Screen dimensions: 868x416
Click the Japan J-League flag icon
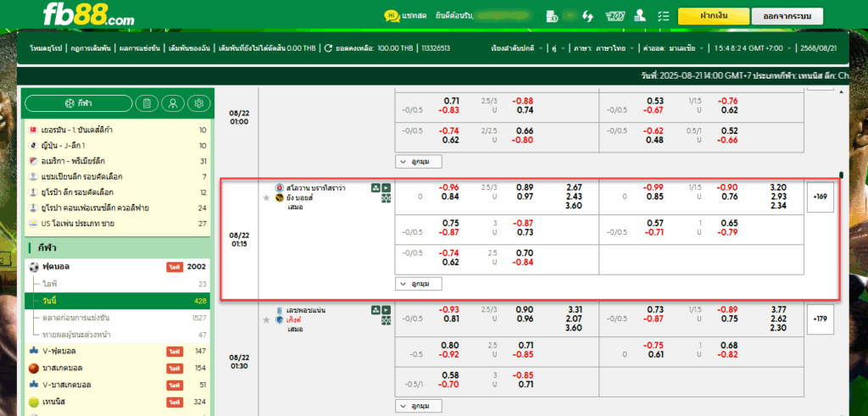[x=33, y=146]
